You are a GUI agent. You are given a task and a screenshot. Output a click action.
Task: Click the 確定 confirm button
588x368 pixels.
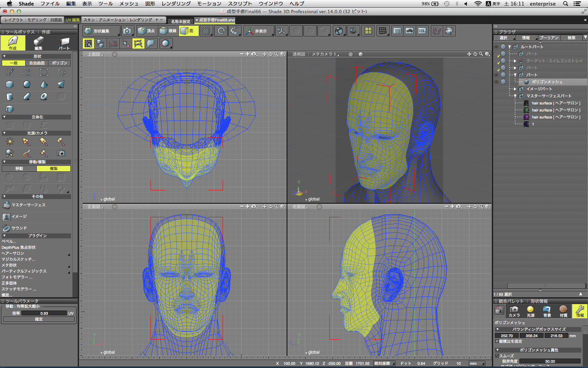(x=38, y=319)
